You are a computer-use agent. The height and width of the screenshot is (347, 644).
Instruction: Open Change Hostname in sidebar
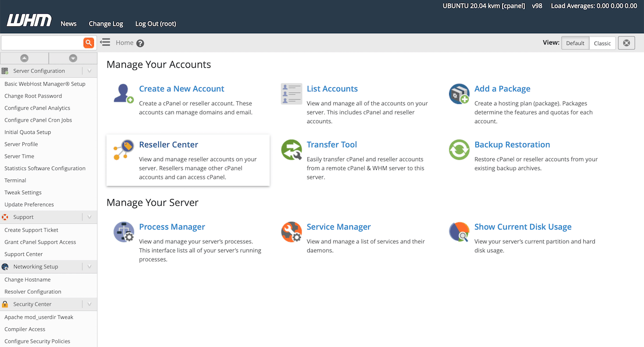point(27,280)
